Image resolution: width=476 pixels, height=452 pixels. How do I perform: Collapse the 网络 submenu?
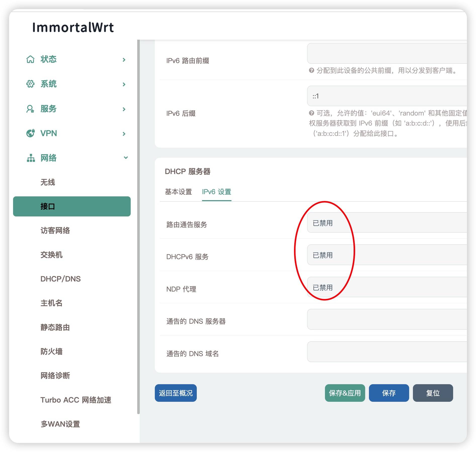pyautogui.click(x=126, y=158)
